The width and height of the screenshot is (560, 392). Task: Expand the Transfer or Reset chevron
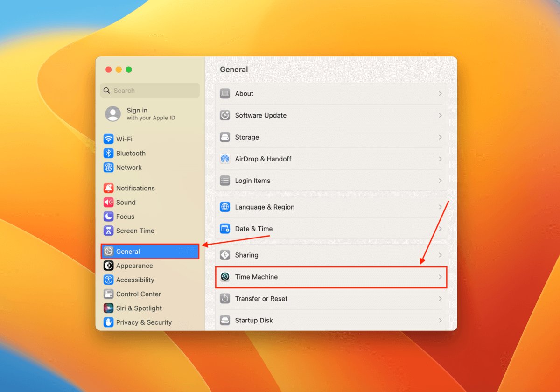coord(440,299)
